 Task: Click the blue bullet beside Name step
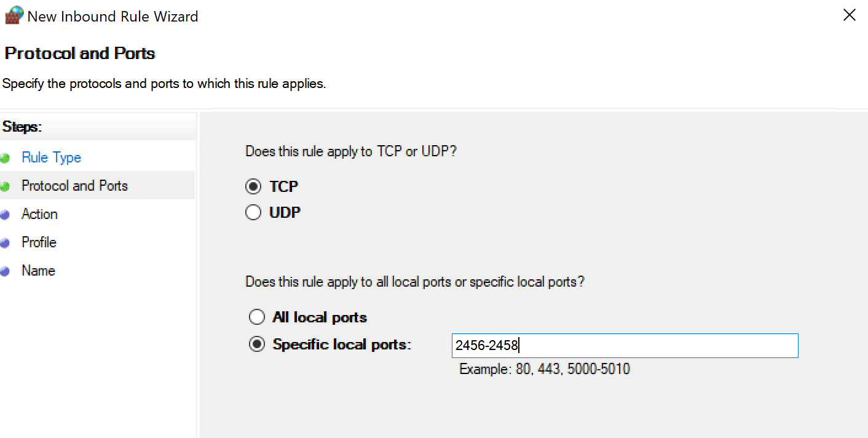(6, 271)
